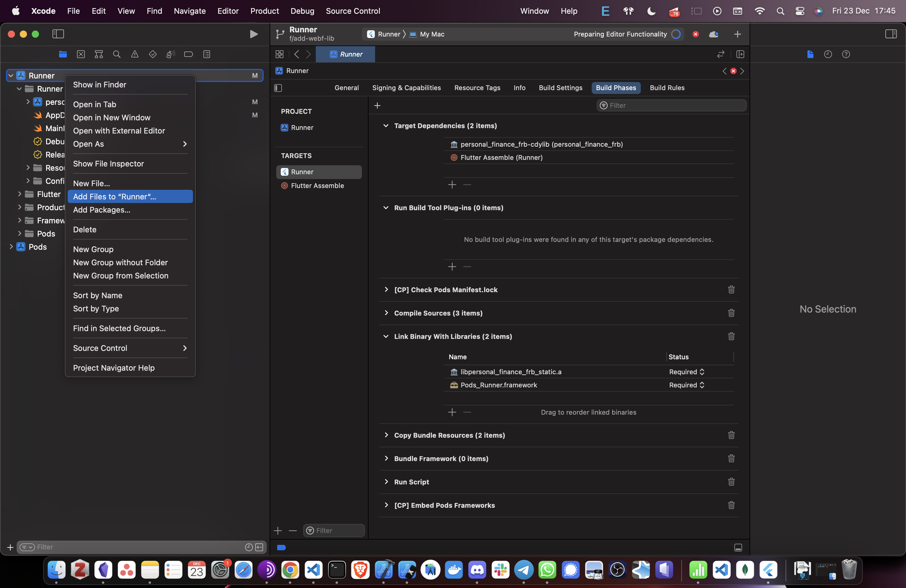Add a library under Link Binary With Libraries
The image size is (906, 588).
pos(452,412)
